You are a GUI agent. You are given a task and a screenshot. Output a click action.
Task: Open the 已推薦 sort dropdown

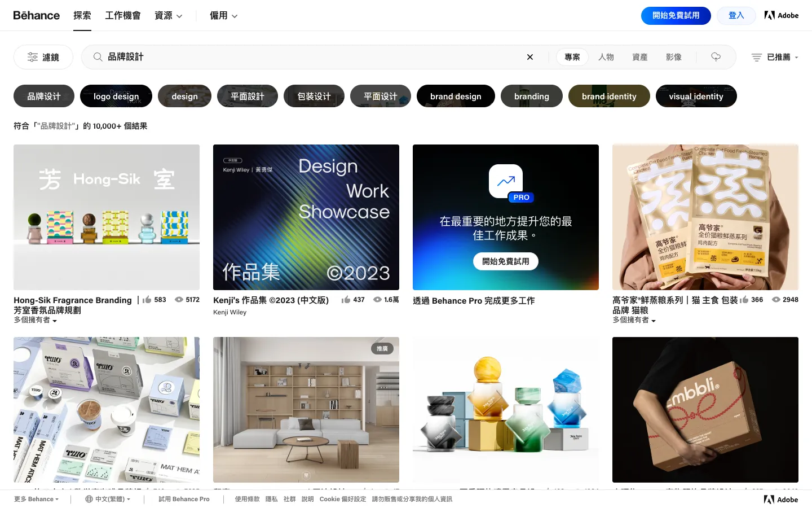[x=775, y=57]
